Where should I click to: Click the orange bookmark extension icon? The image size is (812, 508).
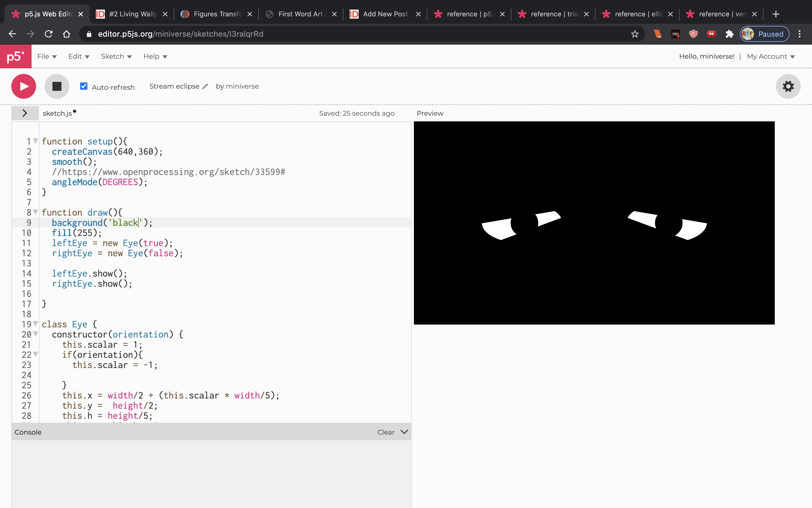tap(657, 34)
